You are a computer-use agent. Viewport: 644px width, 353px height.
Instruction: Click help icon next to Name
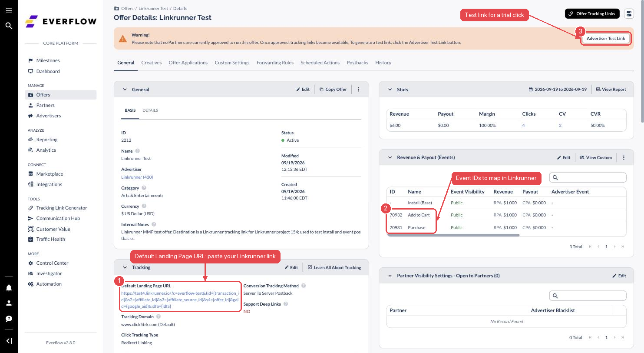point(138,151)
